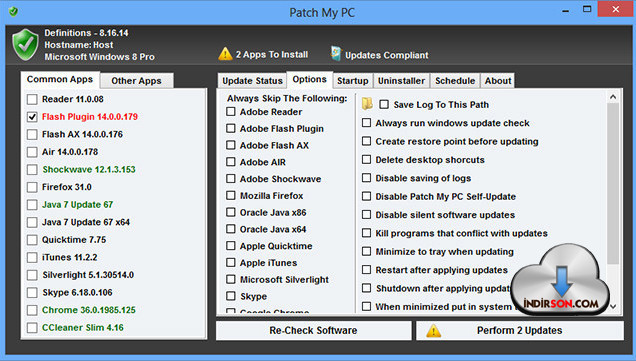Image resolution: width=636 pixels, height=361 pixels.
Task: Check Flash AX 14.0.0.176
Action: click(32, 134)
